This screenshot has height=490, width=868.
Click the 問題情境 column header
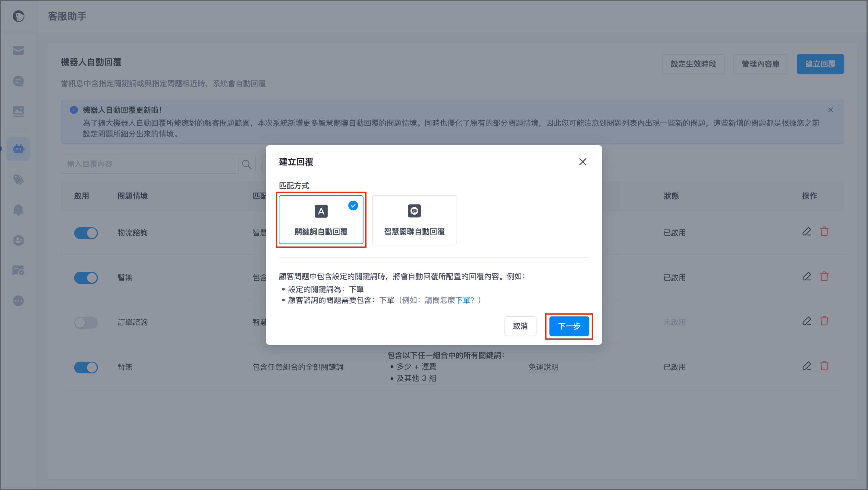pos(132,196)
